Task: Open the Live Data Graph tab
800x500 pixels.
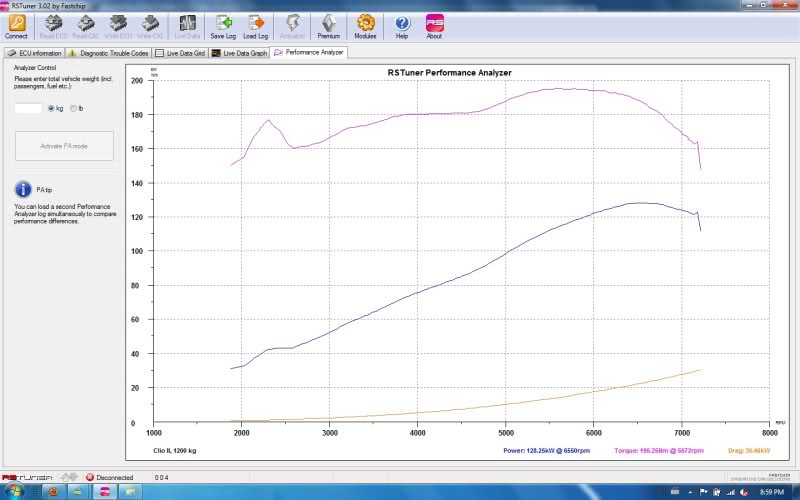Action: (239, 52)
